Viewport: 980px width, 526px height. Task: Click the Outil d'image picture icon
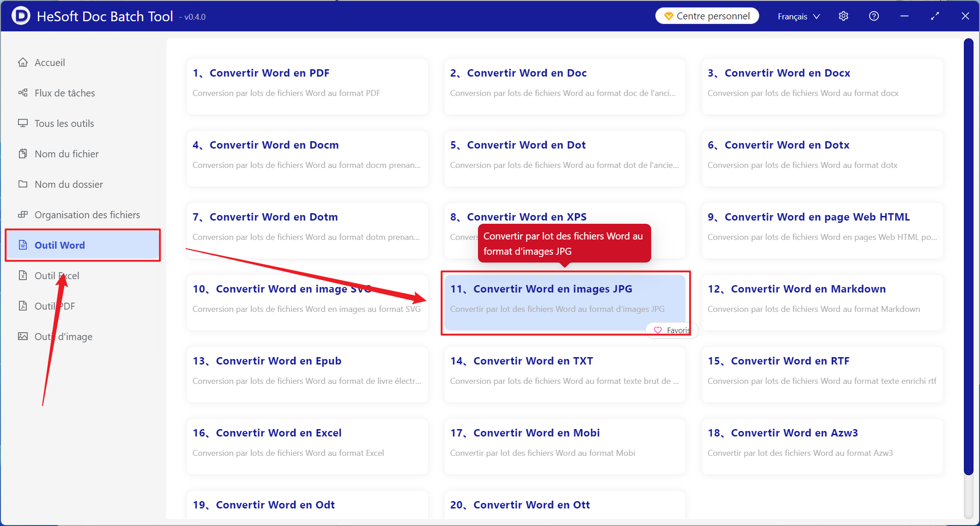point(23,336)
